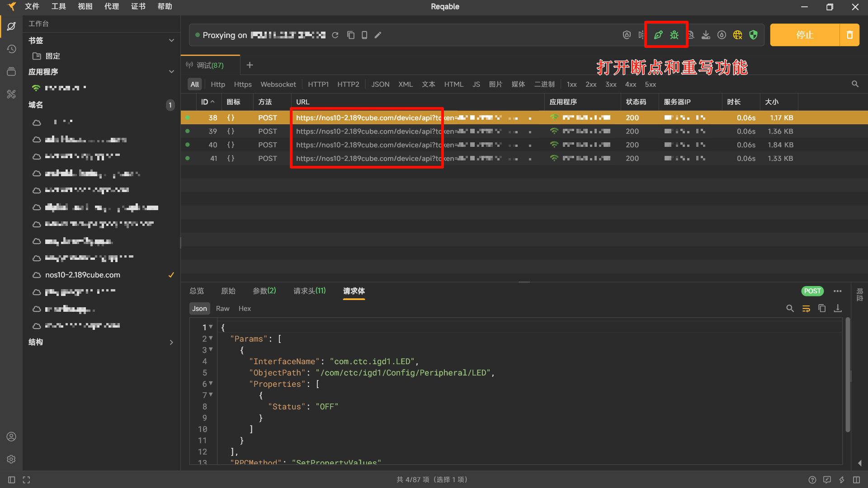The width and height of the screenshot is (868, 488).
Task: Click the request body vertical scrollbar
Action: (848, 375)
